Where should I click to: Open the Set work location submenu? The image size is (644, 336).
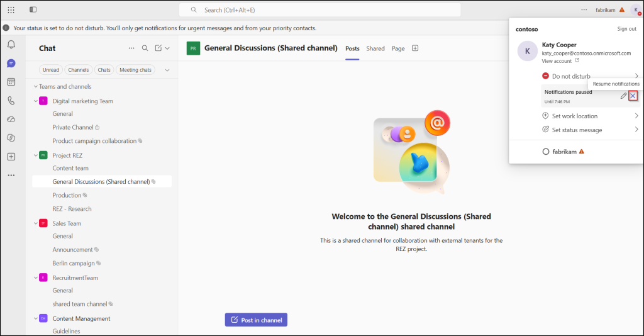pos(590,116)
